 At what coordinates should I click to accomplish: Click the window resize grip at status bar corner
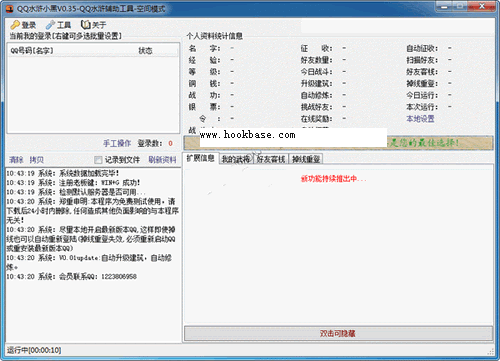(x=491, y=351)
